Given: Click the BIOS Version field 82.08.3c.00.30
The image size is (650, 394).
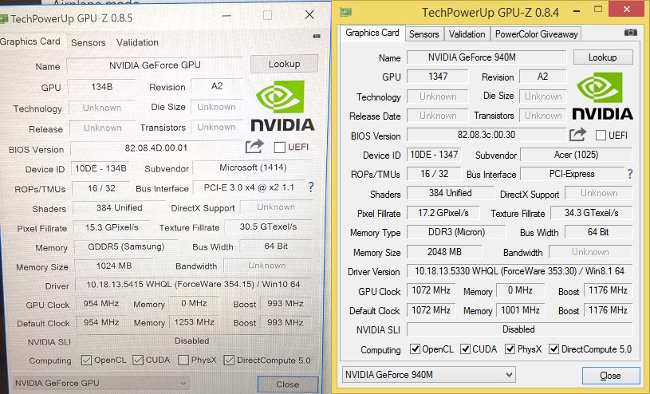Looking at the screenshot, I should 486,135.
